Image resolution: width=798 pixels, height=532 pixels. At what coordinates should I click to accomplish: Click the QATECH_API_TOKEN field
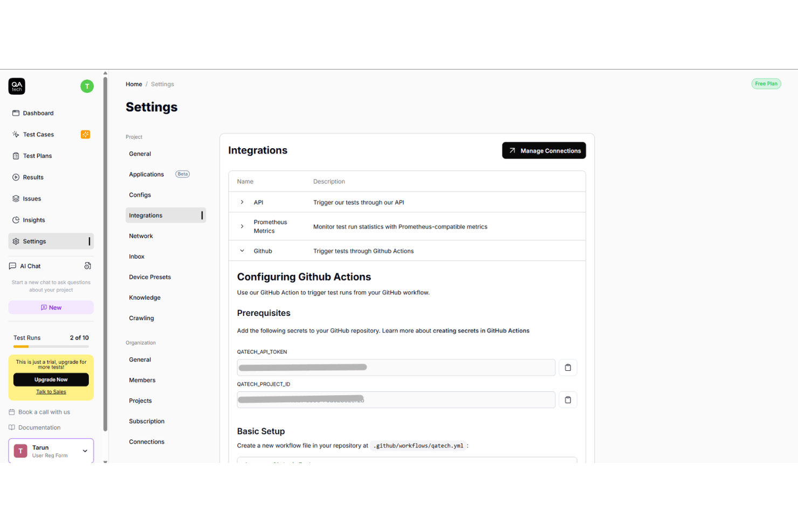pos(396,368)
